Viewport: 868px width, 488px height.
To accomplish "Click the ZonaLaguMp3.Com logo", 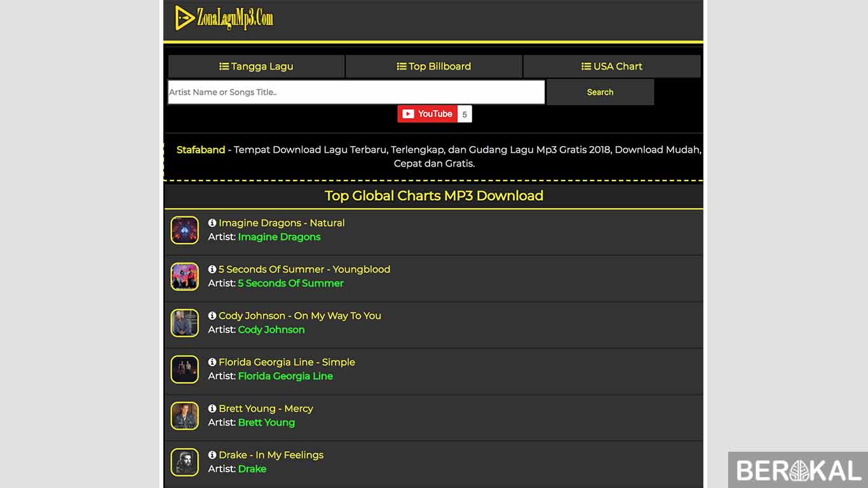I will [224, 18].
